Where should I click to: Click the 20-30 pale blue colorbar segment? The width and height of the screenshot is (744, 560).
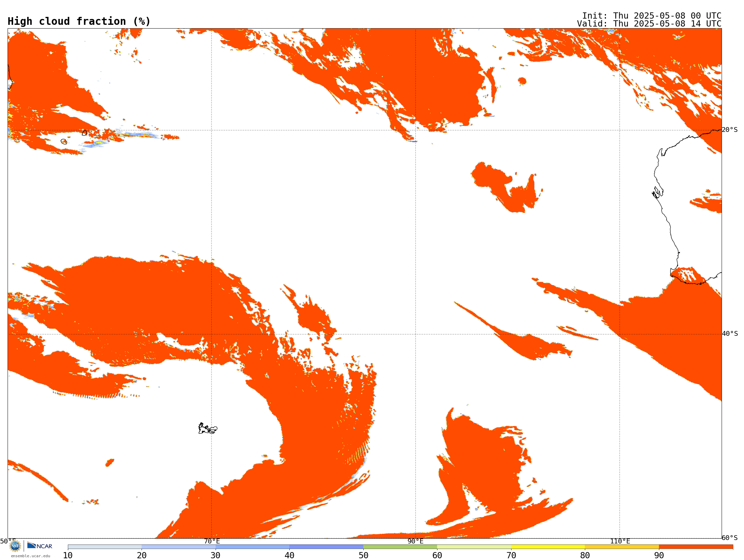tap(178, 547)
